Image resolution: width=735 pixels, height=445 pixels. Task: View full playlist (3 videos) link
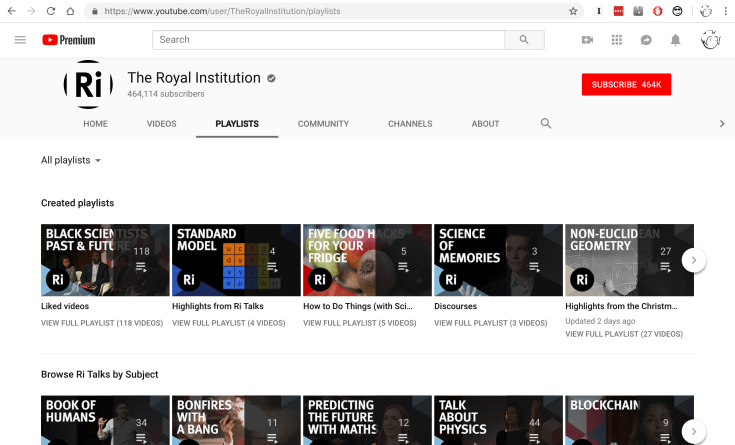(491, 323)
